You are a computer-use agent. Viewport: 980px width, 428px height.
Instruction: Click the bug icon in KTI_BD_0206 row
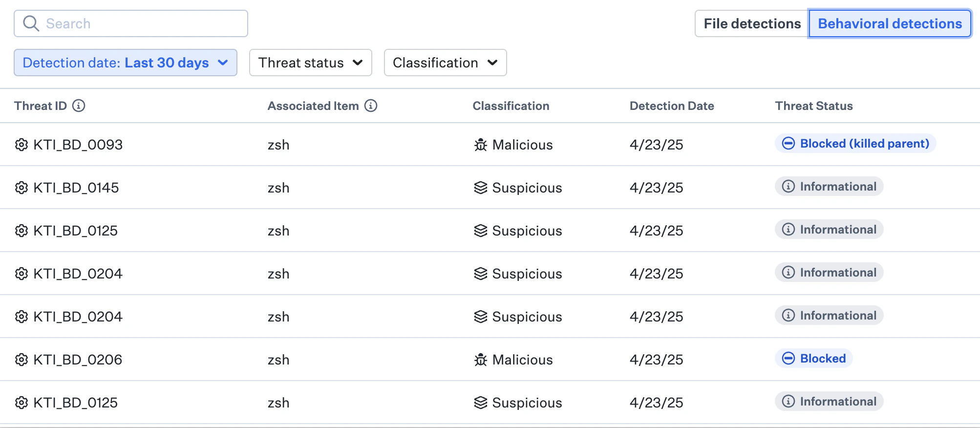[481, 360]
